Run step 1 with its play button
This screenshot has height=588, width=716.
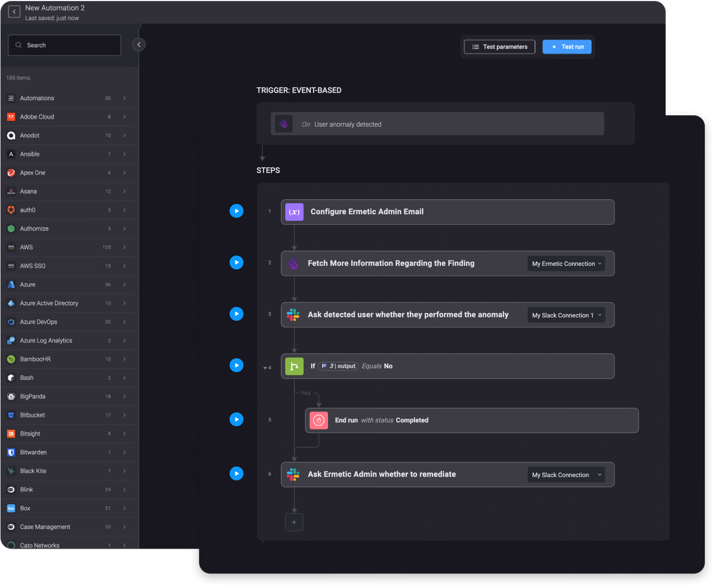point(237,211)
